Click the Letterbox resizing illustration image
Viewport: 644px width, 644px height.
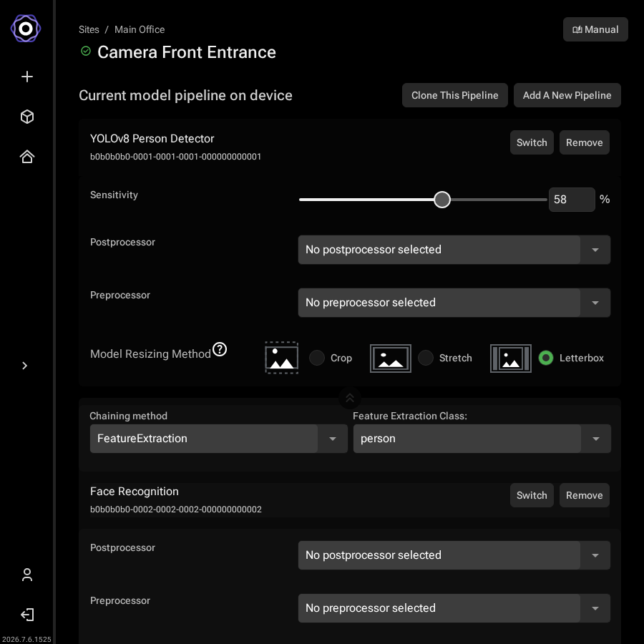[x=510, y=358]
